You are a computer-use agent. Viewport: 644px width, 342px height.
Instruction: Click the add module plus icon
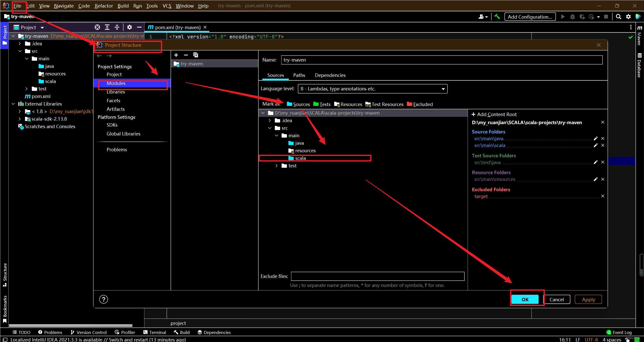pyautogui.click(x=176, y=55)
